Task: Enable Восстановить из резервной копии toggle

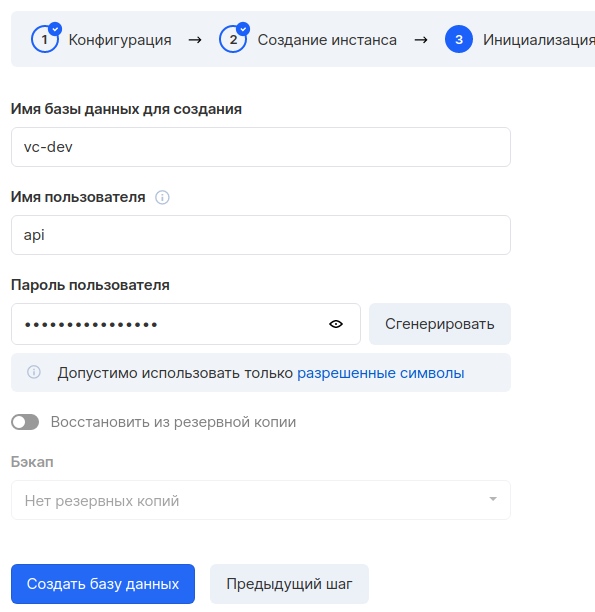Action: click(x=25, y=422)
